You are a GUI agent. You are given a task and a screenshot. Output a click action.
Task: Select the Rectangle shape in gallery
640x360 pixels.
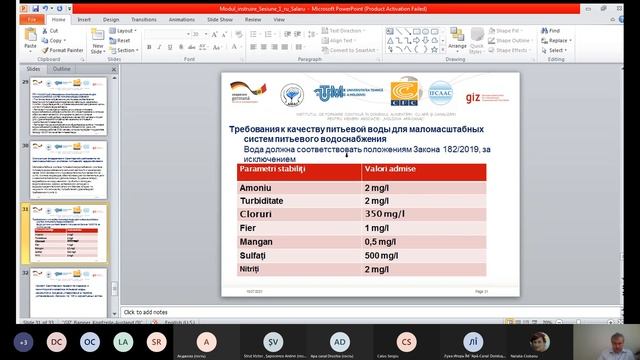417,31
